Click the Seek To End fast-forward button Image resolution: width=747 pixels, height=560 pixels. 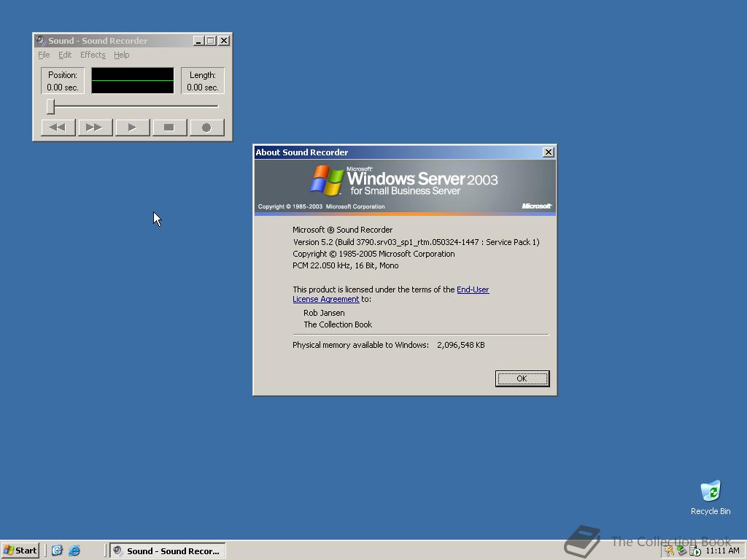[95, 128]
